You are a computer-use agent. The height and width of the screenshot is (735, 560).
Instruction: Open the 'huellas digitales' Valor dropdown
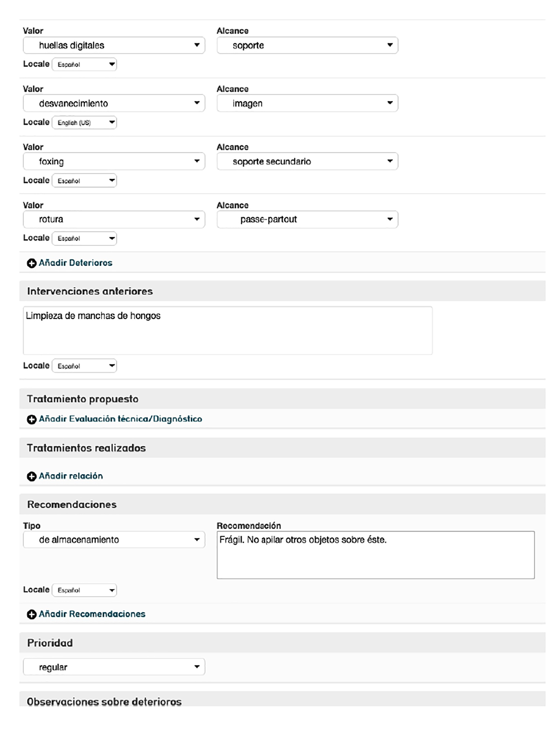[x=114, y=45]
